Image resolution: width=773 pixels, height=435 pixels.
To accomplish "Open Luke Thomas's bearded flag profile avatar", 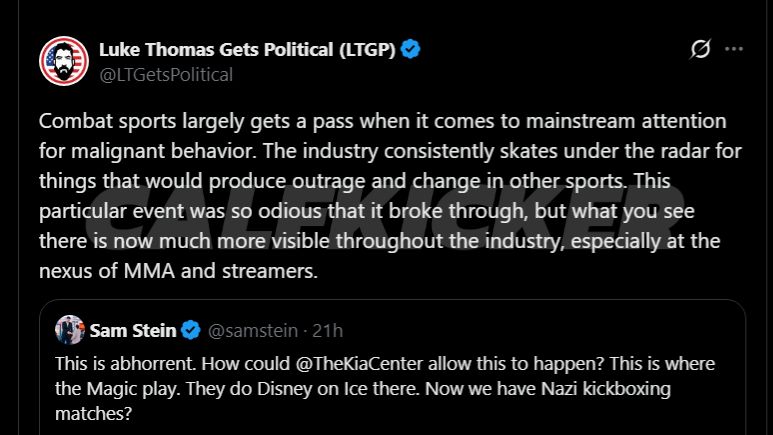I will (64, 61).
